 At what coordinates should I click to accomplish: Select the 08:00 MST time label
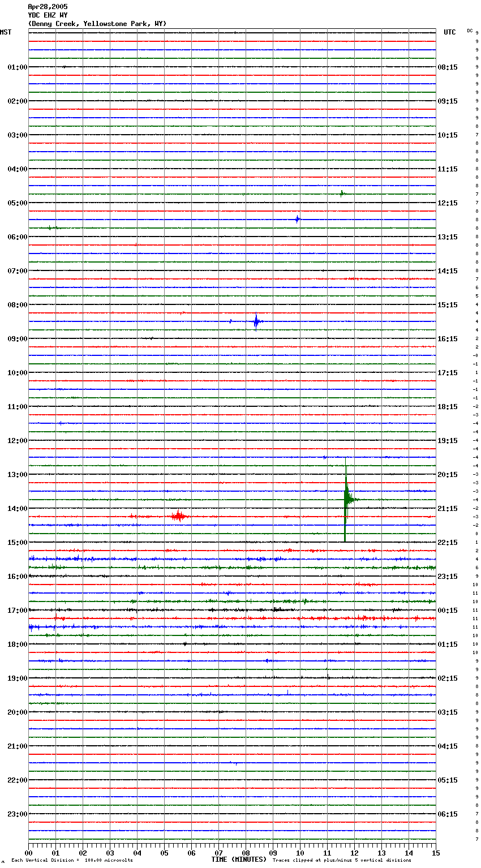point(18,305)
